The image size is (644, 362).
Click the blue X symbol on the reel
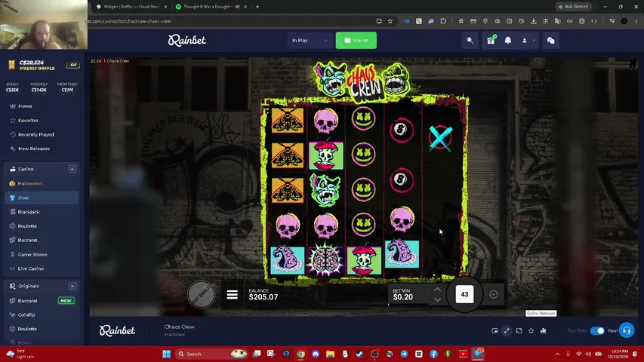tap(440, 138)
